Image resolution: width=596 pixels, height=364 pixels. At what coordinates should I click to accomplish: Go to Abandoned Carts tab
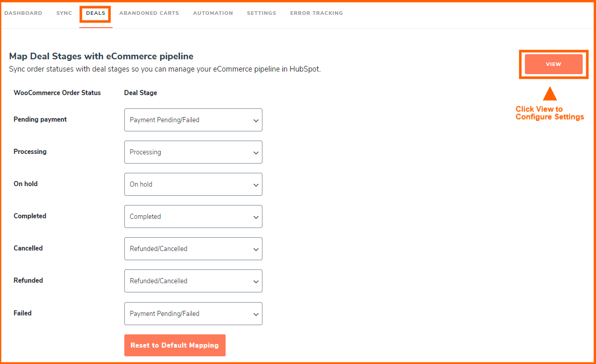[149, 13]
